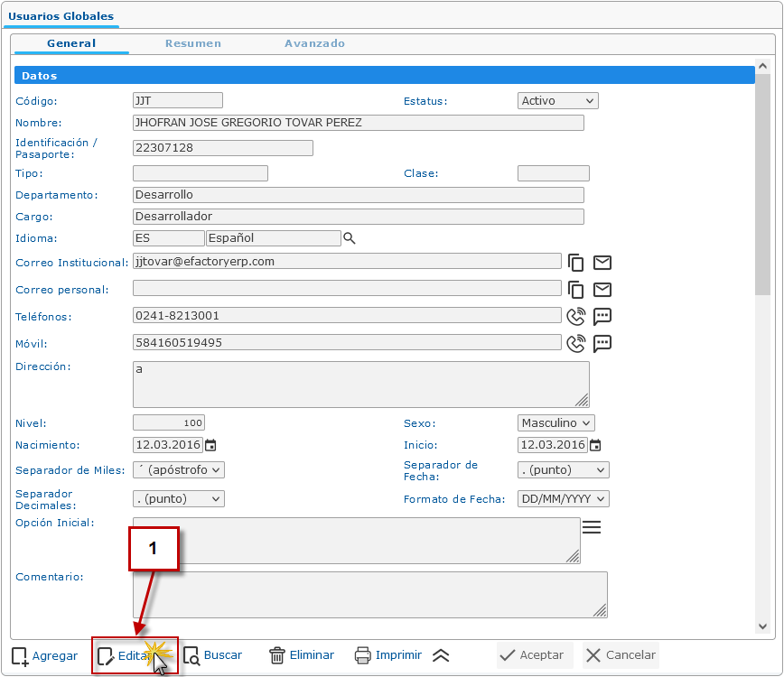Copy the Correo Institucional address icon
This screenshot has height=677, width=784.
pyautogui.click(x=575, y=263)
